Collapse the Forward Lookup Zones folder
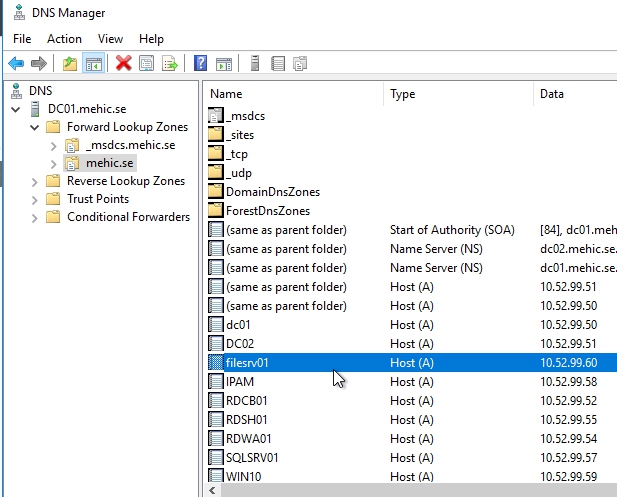Screen dimensions: 617x497 point(34,127)
